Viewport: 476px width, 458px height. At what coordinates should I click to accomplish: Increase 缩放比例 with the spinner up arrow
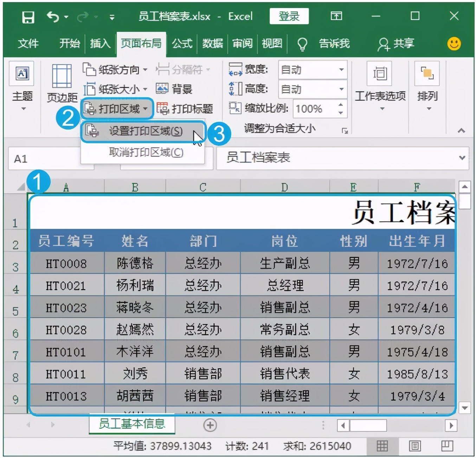coord(340,105)
